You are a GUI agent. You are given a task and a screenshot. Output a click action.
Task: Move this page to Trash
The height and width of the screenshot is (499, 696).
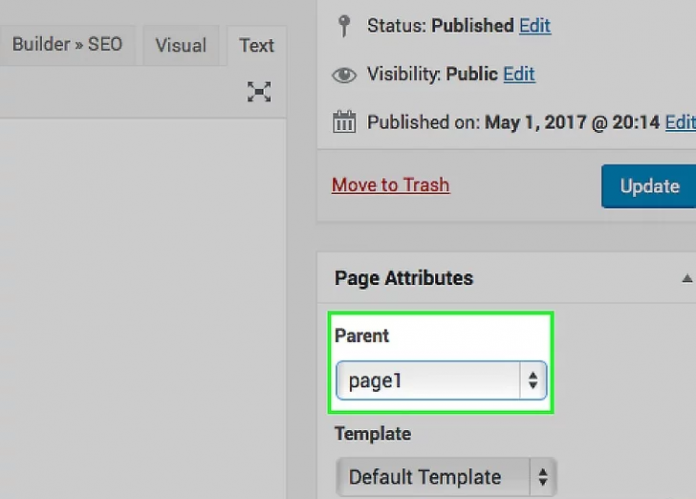point(390,185)
